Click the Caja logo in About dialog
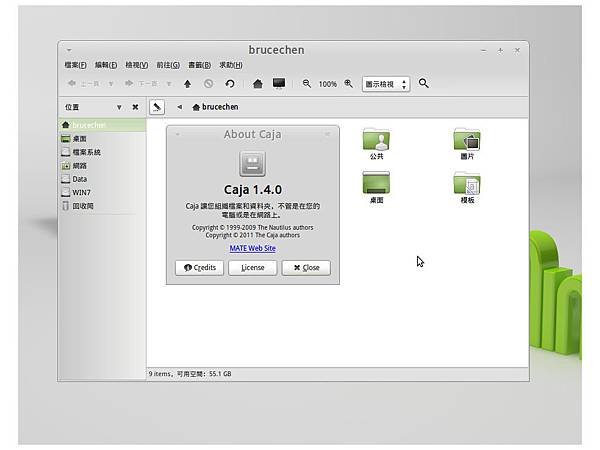Viewport: 600px width, 450px height. (x=253, y=164)
